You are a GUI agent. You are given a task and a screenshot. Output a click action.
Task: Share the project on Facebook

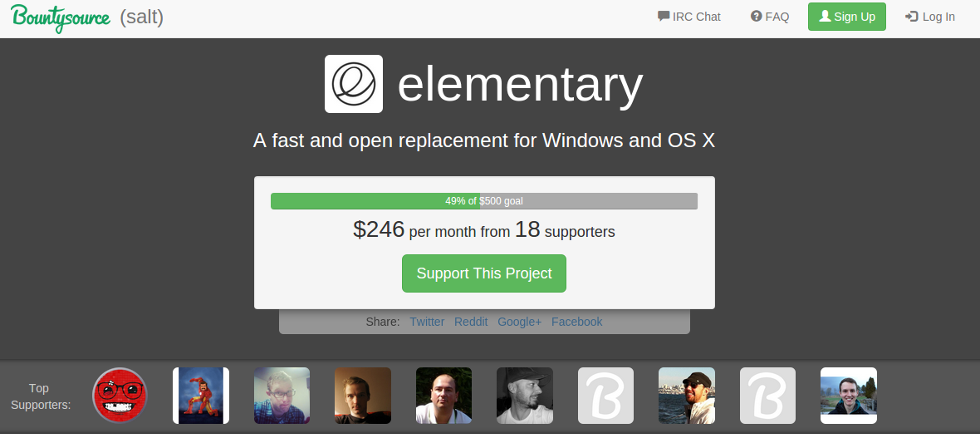577,322
